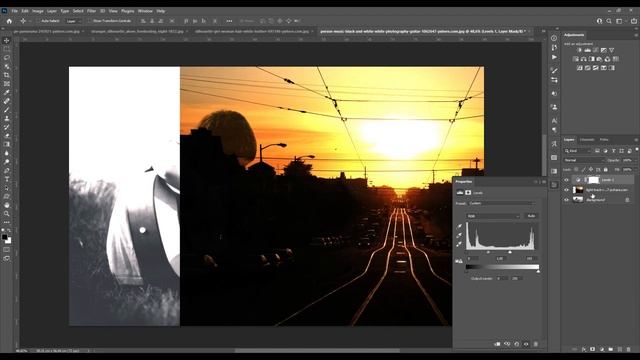This screenshot has height=360, width=640.
Task: Open the Search icon at top right
Action: click(609, 21)
